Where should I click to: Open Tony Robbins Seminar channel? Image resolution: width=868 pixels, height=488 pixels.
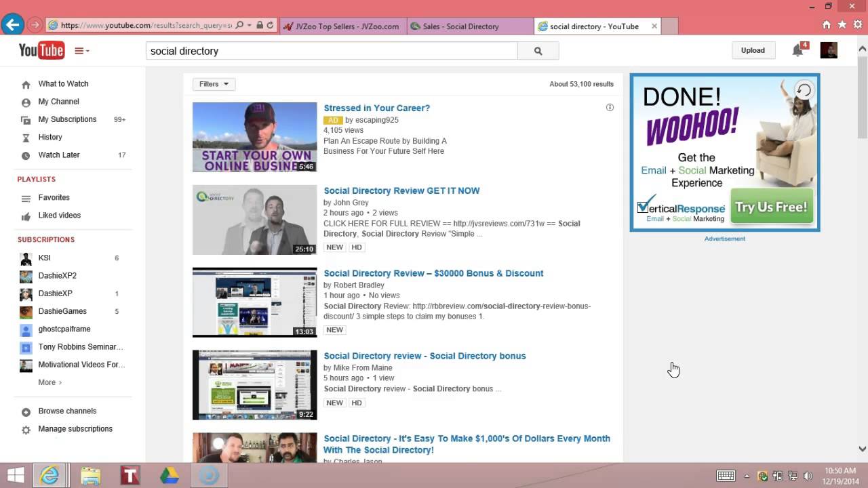click(81, 346)
